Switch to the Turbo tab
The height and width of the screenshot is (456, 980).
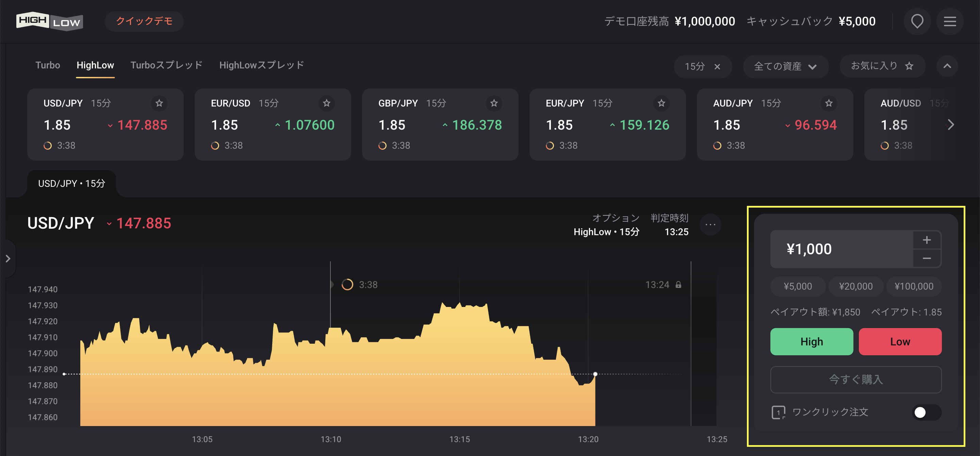48,65
